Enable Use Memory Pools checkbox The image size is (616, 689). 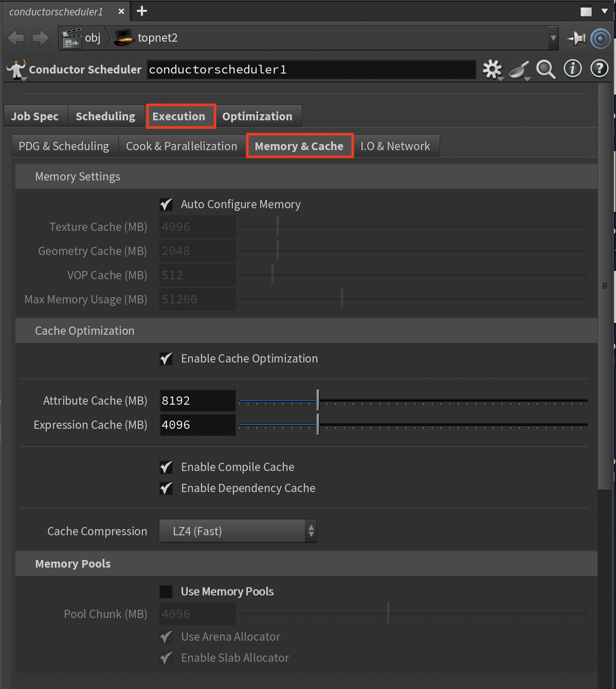(166, 592)
